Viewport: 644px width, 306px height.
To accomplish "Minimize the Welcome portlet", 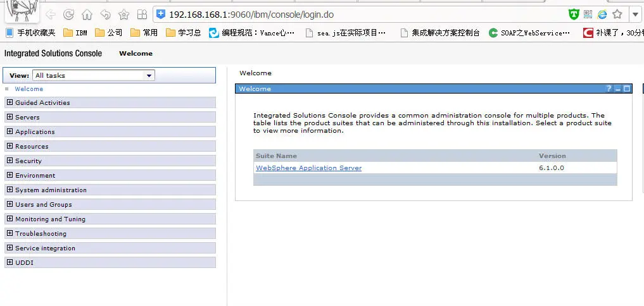I will (x=617, y=89).
